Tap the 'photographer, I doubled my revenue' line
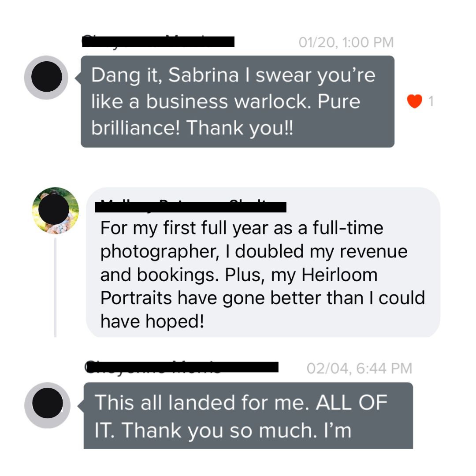The image size is (476, 476). coord(254,252)
